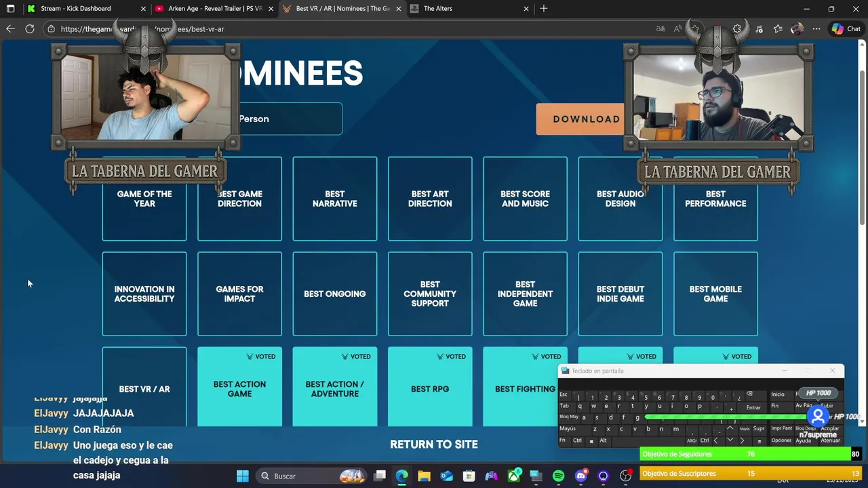Reload the page with the refresh icon
This screenshot has height=488, width=868.
click(30, 28)
